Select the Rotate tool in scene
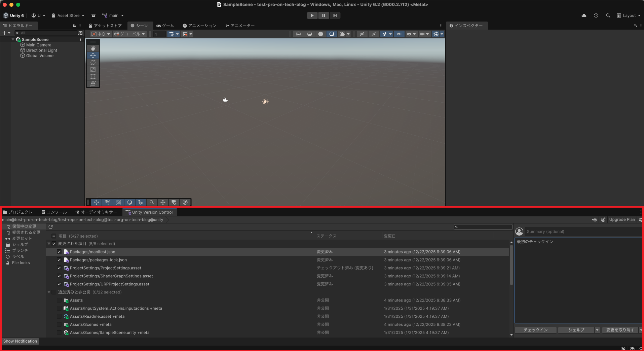 (93, 63)
